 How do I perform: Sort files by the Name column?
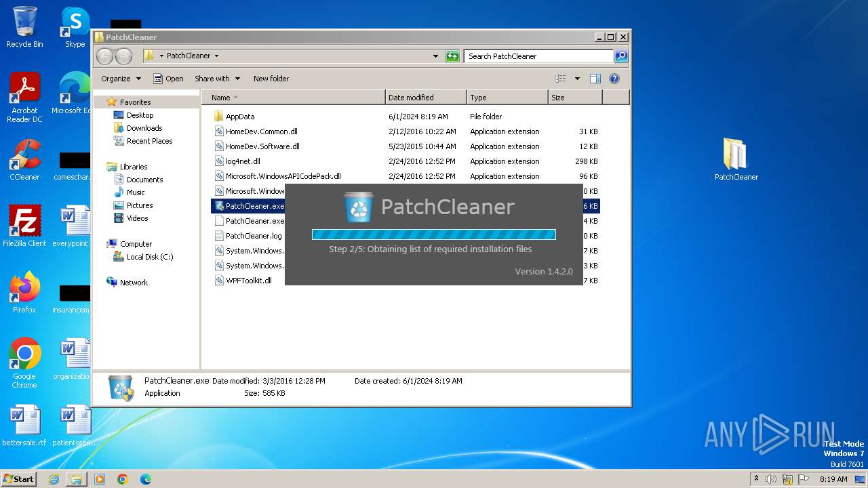click(x=293, y=98)
